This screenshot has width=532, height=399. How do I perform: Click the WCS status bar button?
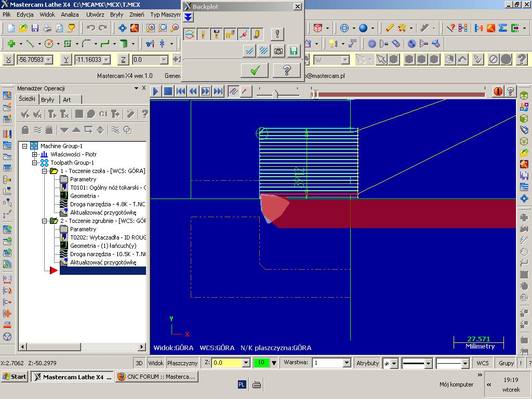tap(483, 363)
